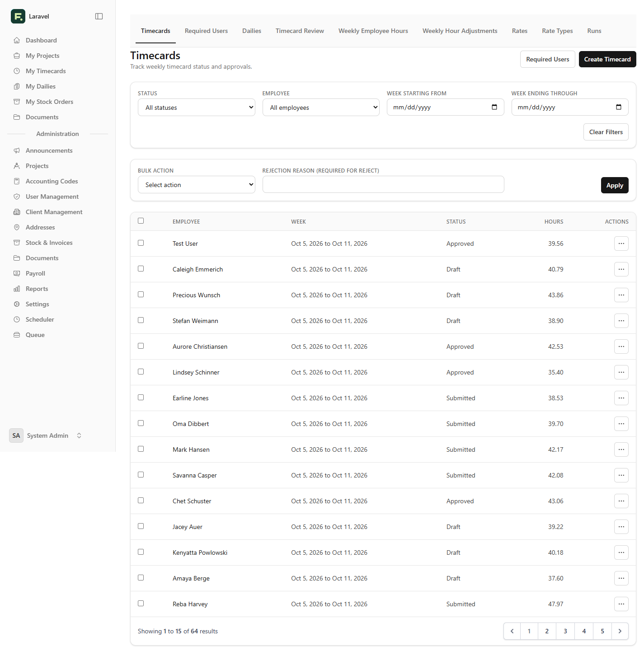Click the Client Management building icon
This screenshot has height=660, width=644.
point(17,212)
